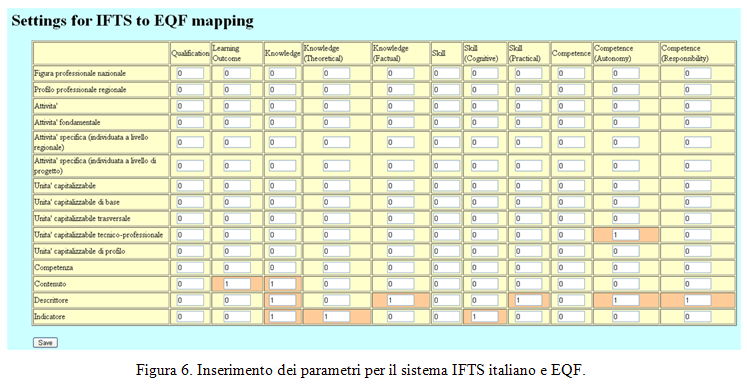Select Competence (Responsibility) field for Unita' capitalizzabile di base

pos(697,202)
